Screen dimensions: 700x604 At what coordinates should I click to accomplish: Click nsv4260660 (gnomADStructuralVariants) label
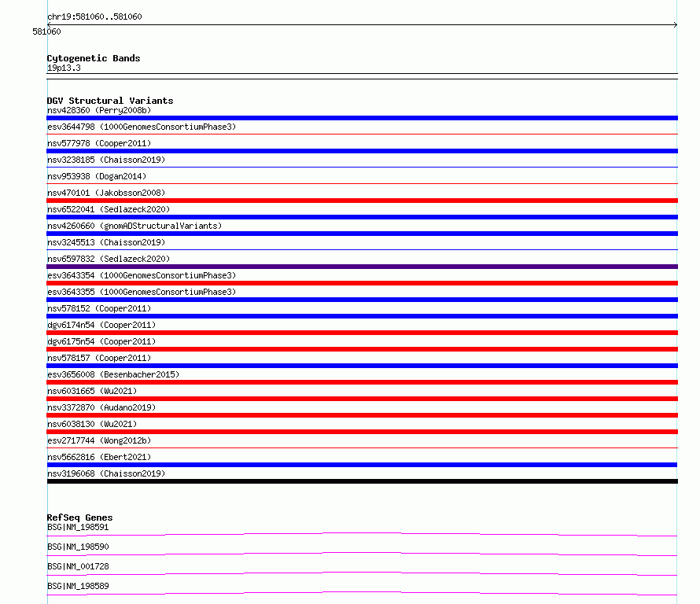[134, 226]
